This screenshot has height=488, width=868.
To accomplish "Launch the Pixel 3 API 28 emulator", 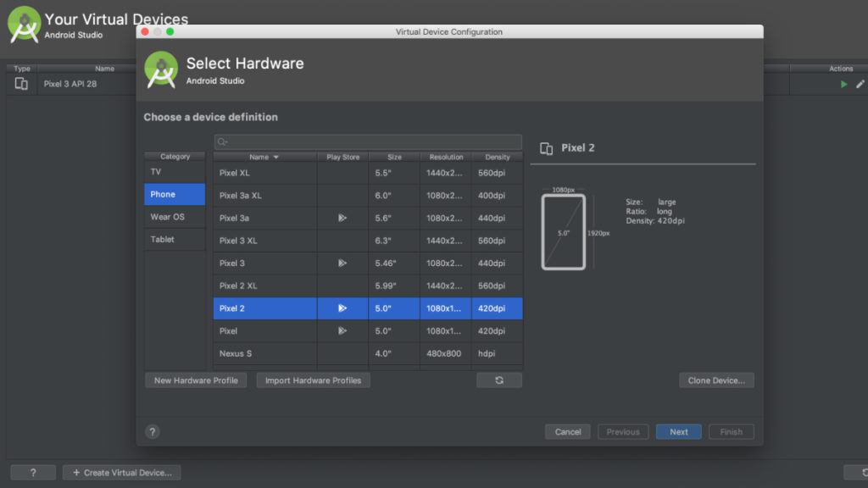I will tap(843, 84).
